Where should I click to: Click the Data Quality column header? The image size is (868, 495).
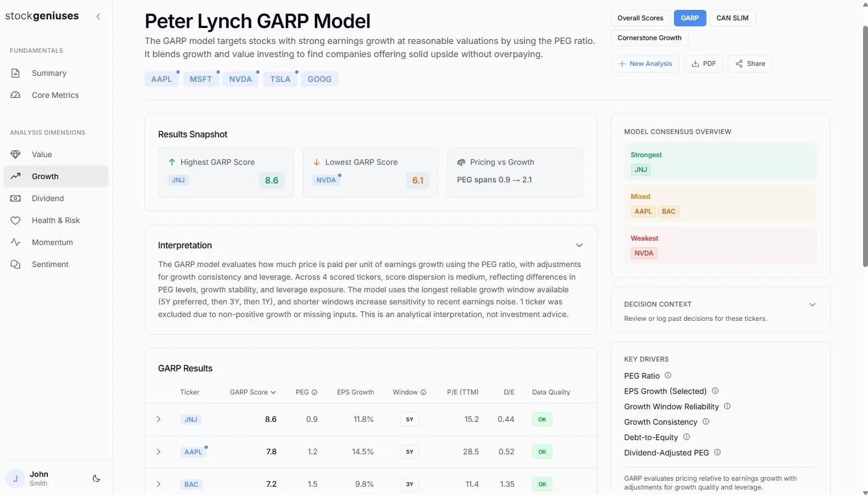[551, 392]
